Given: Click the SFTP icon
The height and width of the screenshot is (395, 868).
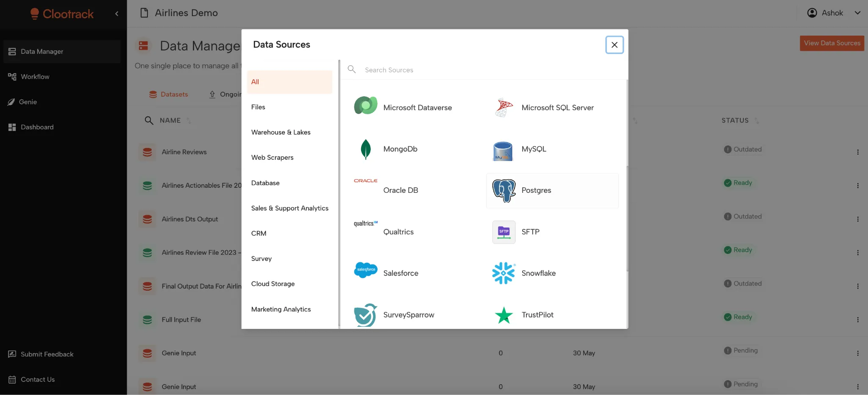Looking at the screenshot, I should (504, 232).
